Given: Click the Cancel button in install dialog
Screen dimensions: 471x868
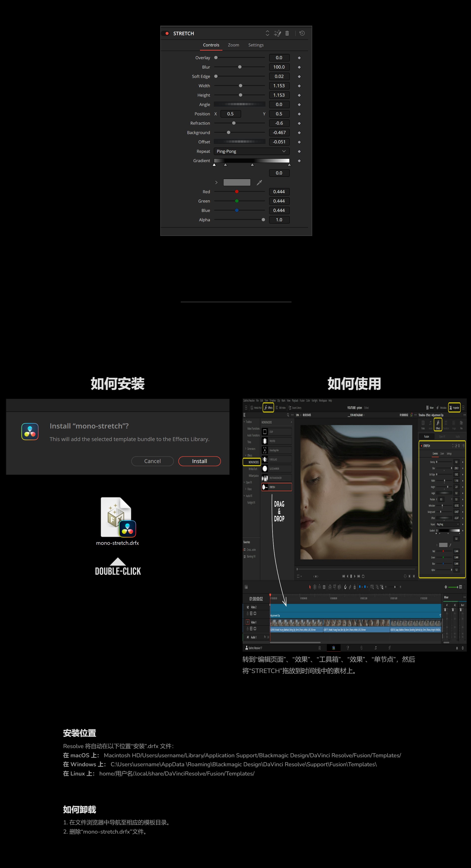Looking at the screenshot, I should 152,461.
